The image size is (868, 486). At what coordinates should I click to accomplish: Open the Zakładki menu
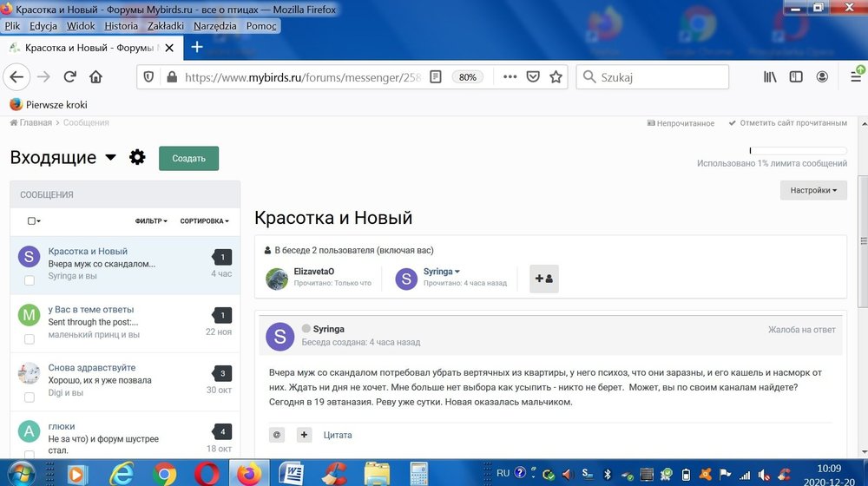tap(165, 26)
